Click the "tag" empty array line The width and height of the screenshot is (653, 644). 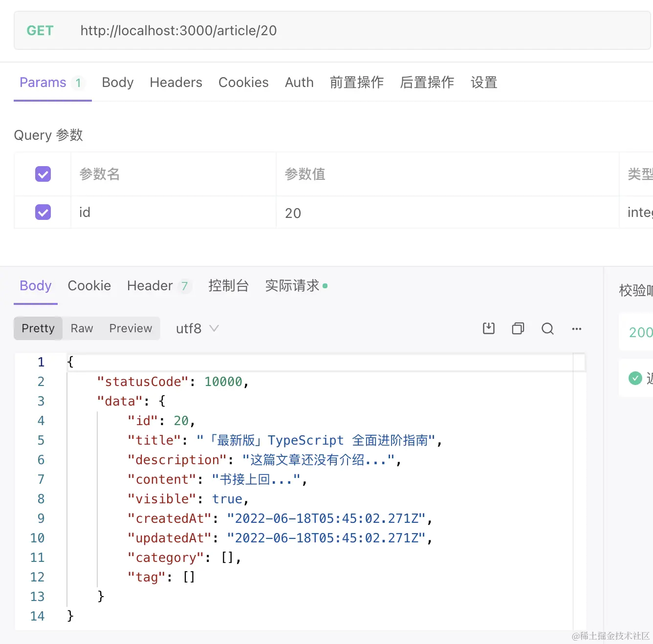click(x=161, y=577)
